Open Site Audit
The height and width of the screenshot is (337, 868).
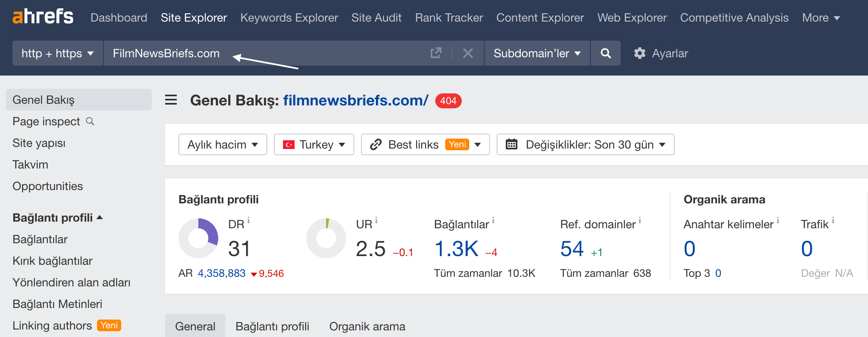376,17
